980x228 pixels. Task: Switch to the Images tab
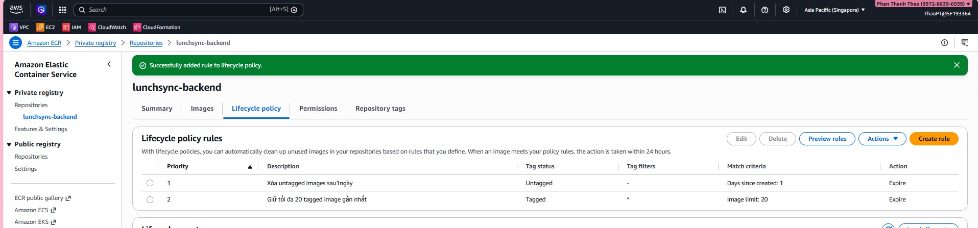point(202,109)
